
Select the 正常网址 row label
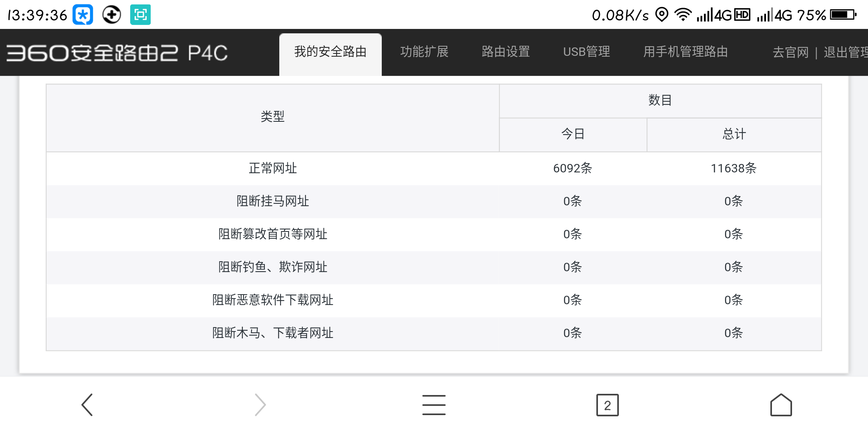272,168
